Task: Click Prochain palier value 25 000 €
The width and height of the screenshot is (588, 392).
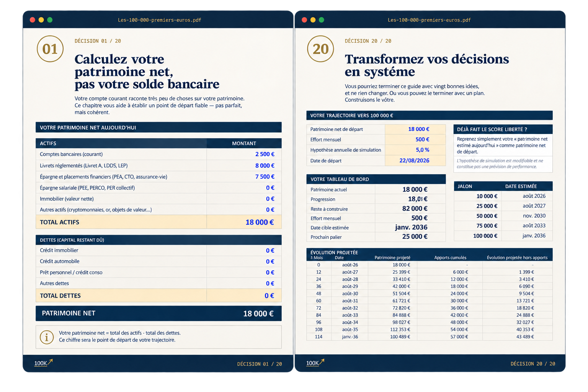Action: 415,237
